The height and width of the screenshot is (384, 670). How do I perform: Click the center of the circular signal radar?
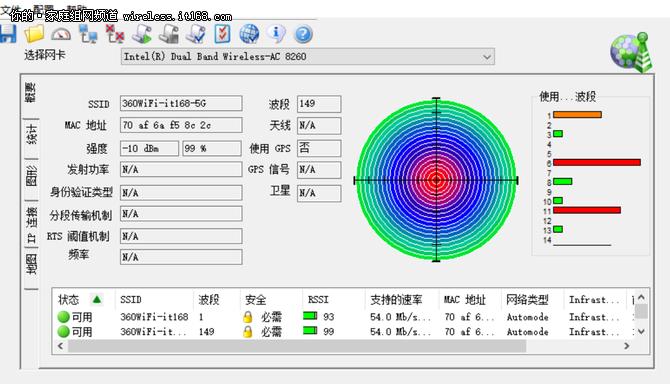tap(436, 180)
